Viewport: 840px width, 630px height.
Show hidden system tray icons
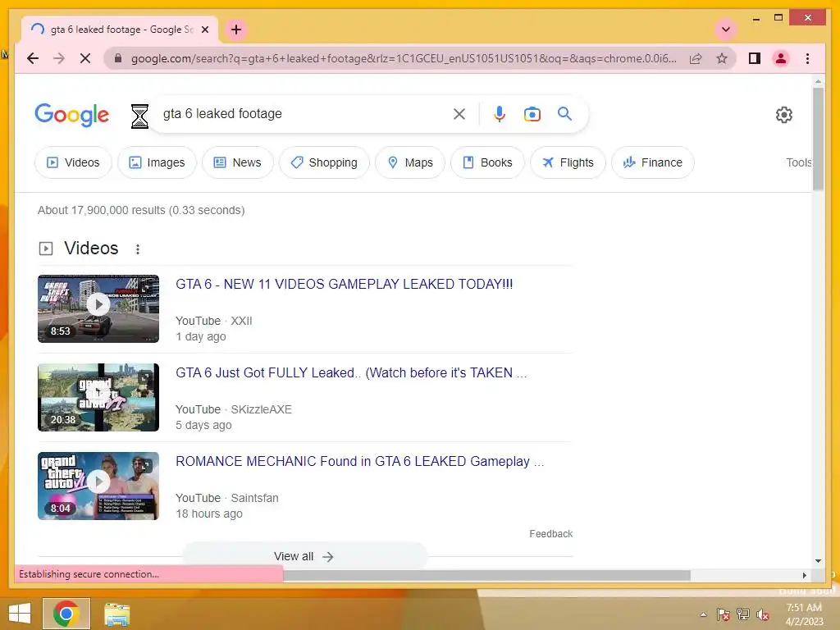click(703, 614)
